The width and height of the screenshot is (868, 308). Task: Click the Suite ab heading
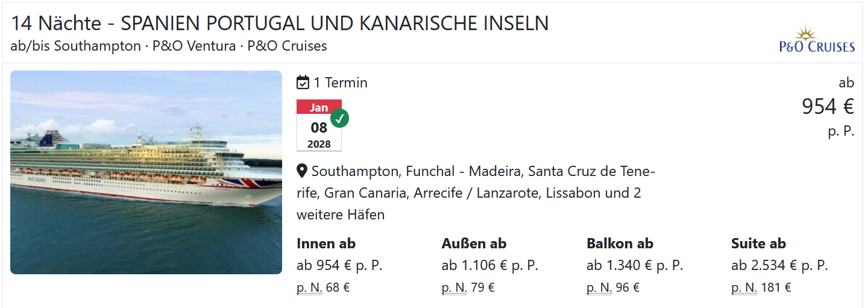coord(758,244)
